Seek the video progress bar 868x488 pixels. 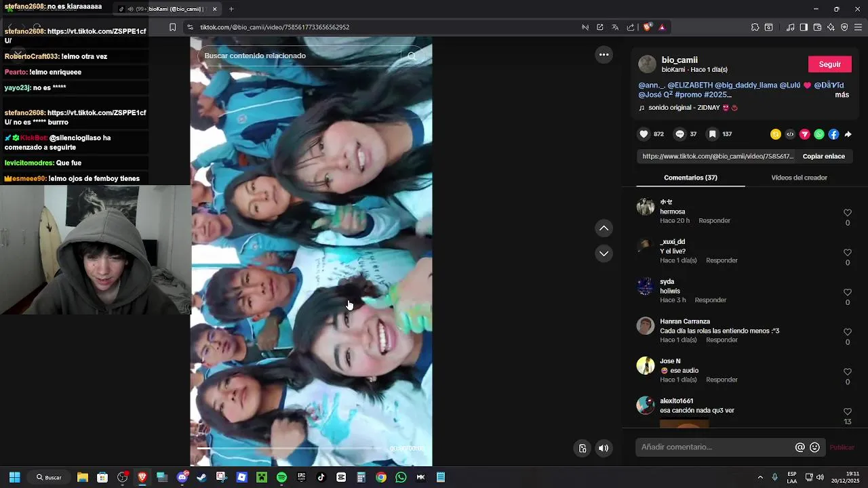click(288, 448)
